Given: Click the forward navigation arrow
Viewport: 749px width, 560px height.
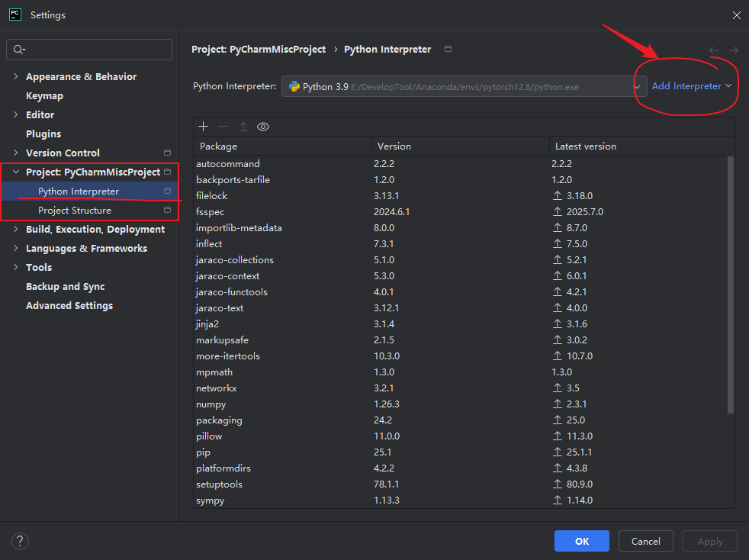Looking at the screenshot, I should click(x=734, y=50).
